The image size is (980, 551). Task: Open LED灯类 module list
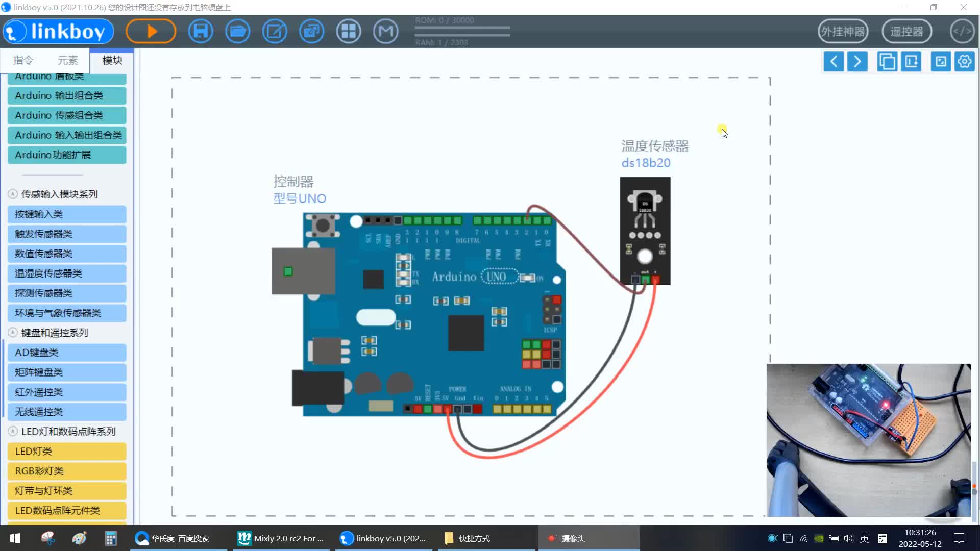click(x=67, y=452)
